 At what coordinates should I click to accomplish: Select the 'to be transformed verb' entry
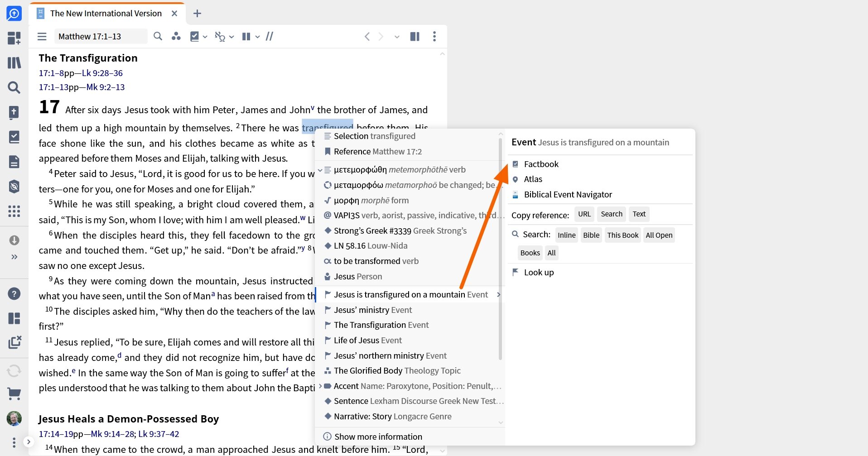pyautogui.click(x=409, y=261)
